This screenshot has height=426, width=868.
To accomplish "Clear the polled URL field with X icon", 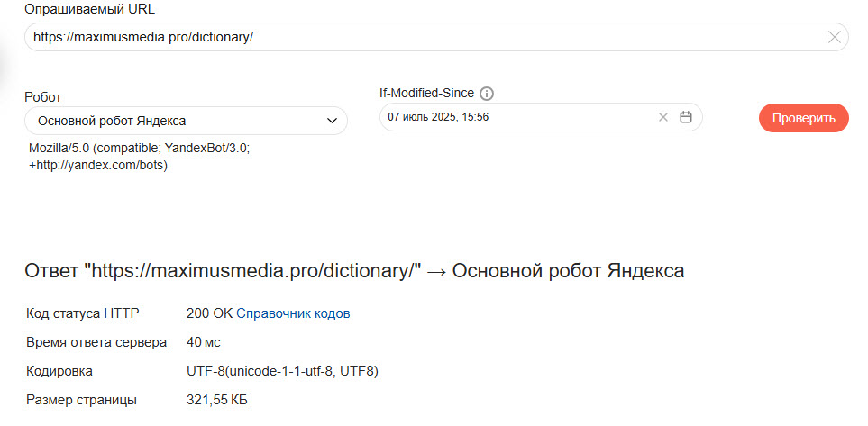I will (835, 37).
